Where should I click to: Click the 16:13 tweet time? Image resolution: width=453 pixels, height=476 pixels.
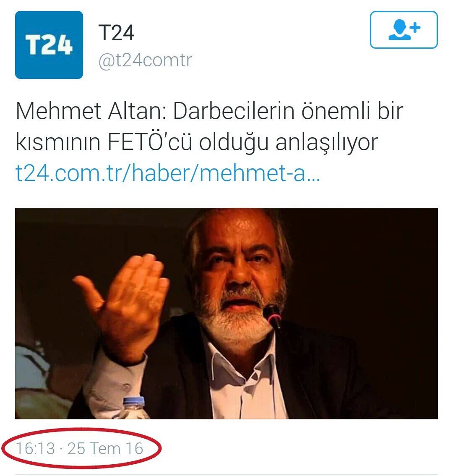35,448
